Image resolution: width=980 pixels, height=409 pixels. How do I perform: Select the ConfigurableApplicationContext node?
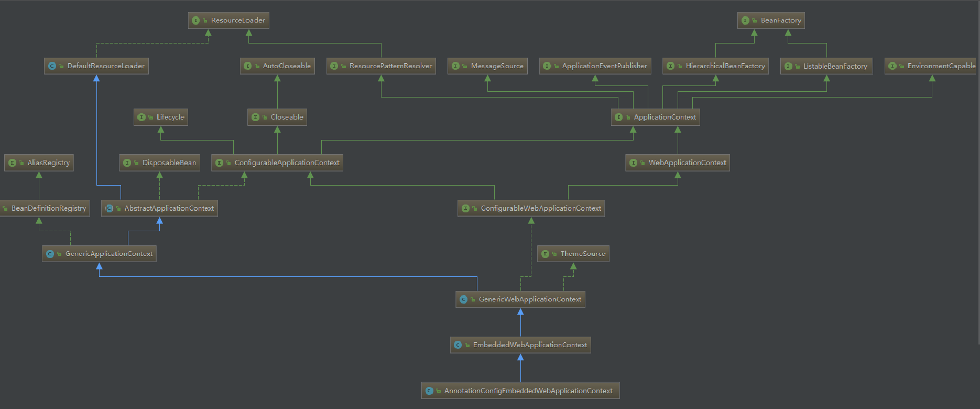286,163
